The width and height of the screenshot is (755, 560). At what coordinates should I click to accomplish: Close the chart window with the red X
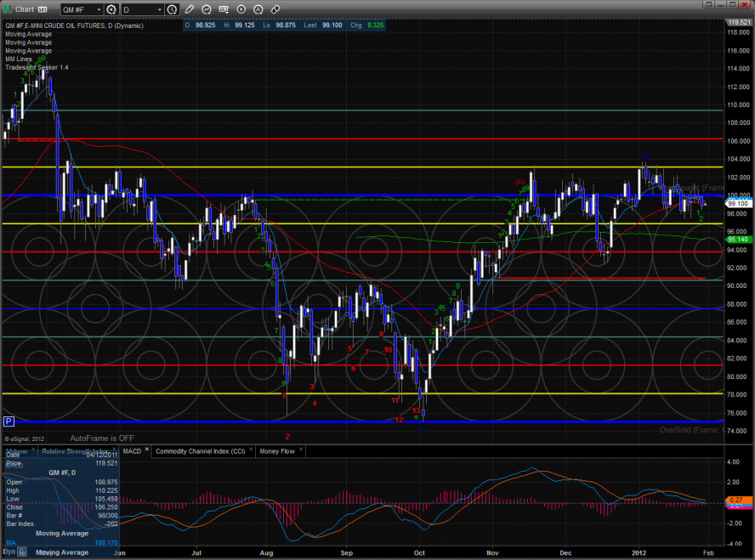[x=745, y=4]
